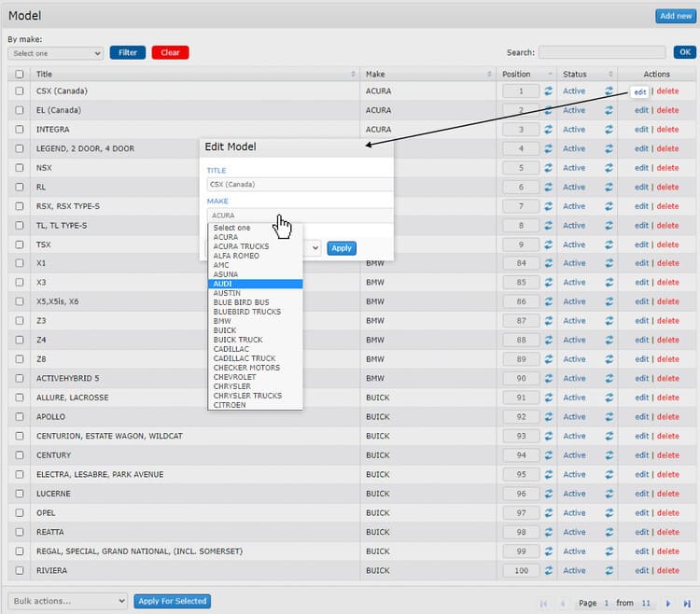
Task: Click delete link for CSX (Canada)
Action: (x=667, y=91)
